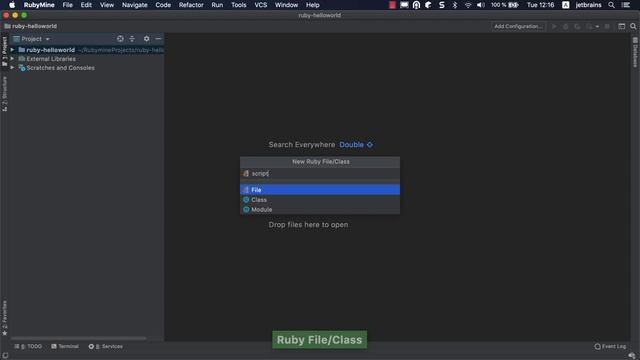
Task: Open the File menu
Action: 67,5
